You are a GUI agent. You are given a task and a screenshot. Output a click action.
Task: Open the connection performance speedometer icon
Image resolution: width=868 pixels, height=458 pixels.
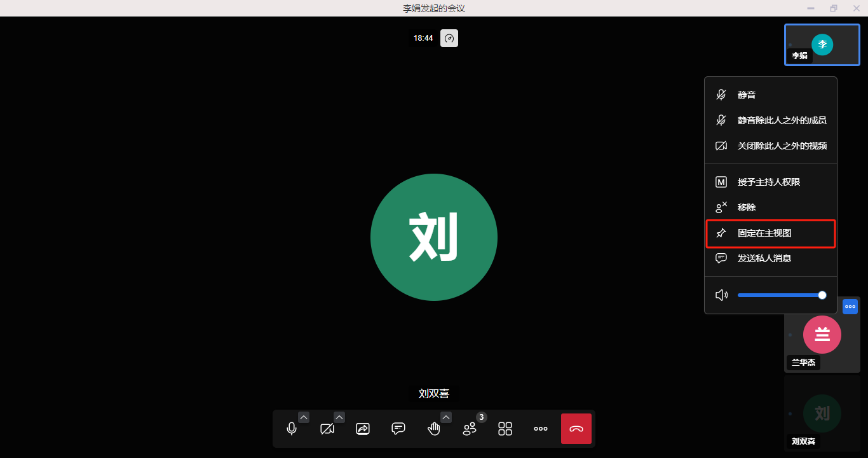pos(449,38)
